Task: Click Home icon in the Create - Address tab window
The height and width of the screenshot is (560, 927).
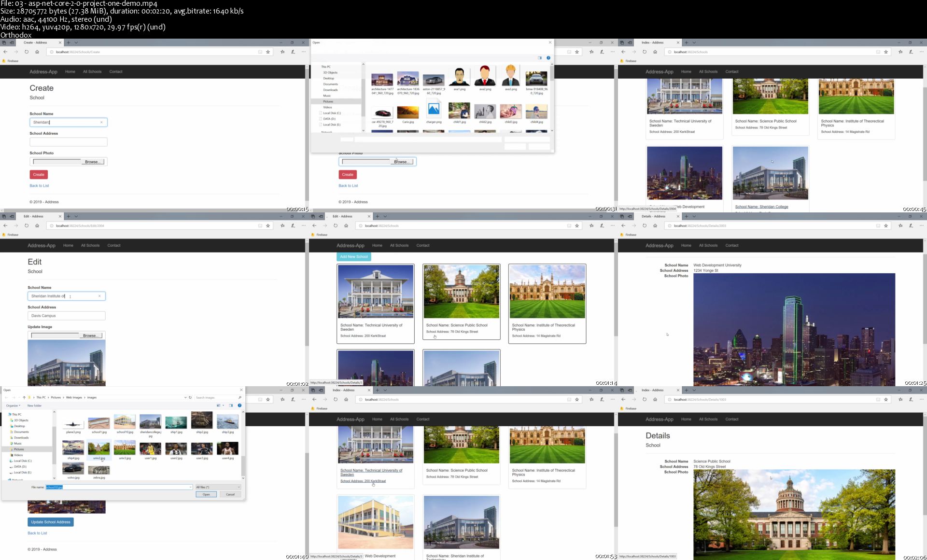Action: 37,52
